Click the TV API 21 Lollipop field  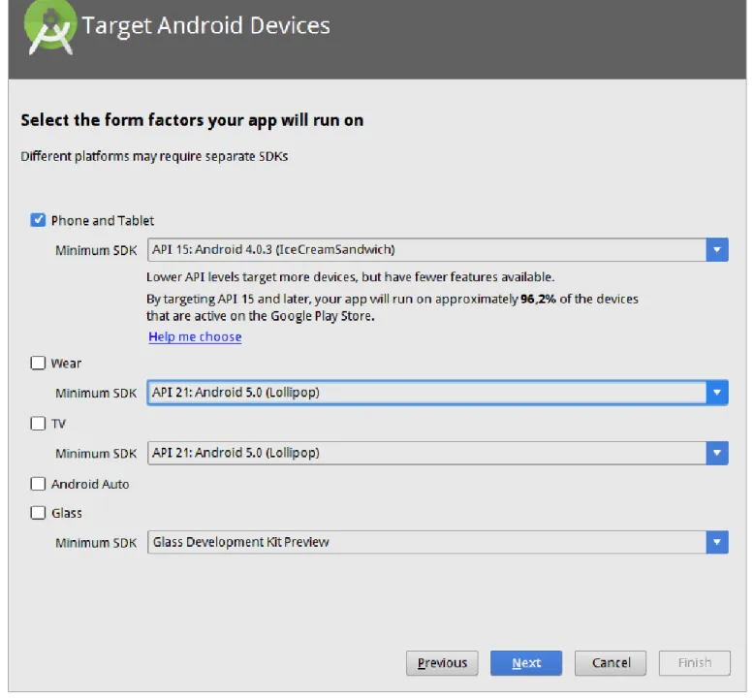click(x=438, y=453)
